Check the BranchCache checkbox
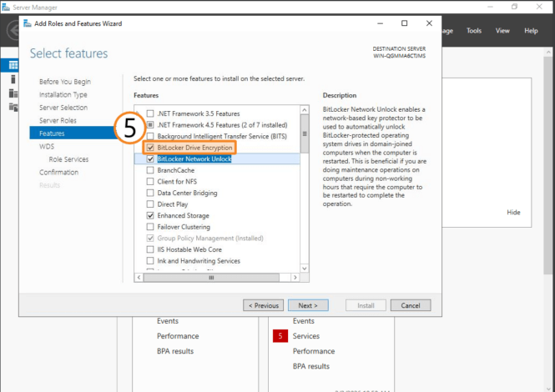The width and height of the screenshot is (555, 392). 150,170
